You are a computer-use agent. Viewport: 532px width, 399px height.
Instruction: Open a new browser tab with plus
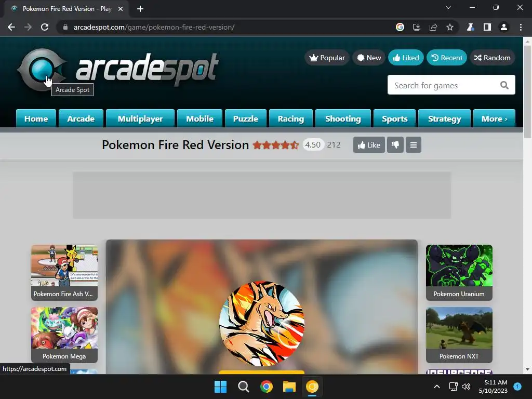tap(140, 9)
